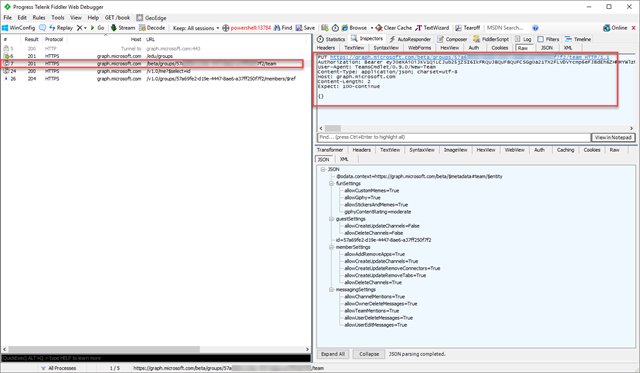Click the timer clock icon
This screenshot has width=640, height=373.
pos(335,28)
